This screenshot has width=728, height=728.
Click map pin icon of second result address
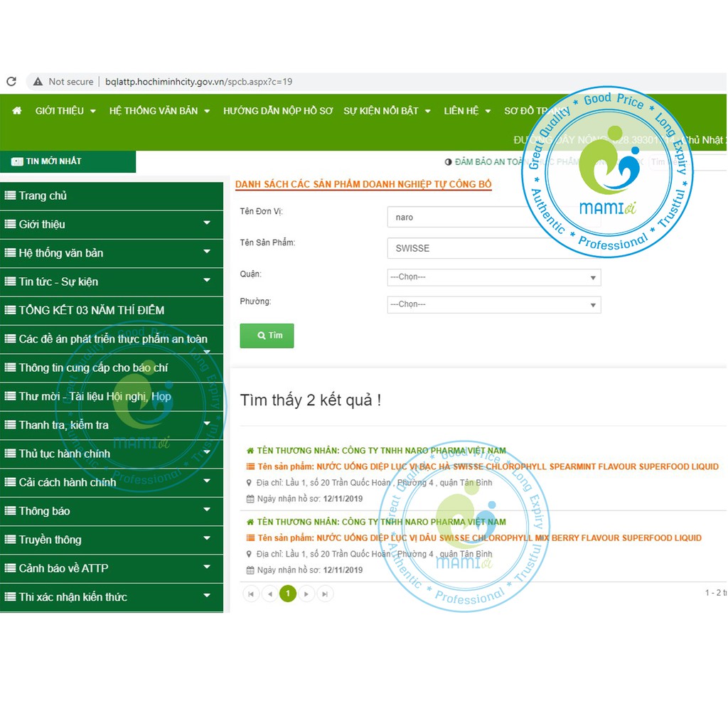pyautogui.click(x=249, y=555)
